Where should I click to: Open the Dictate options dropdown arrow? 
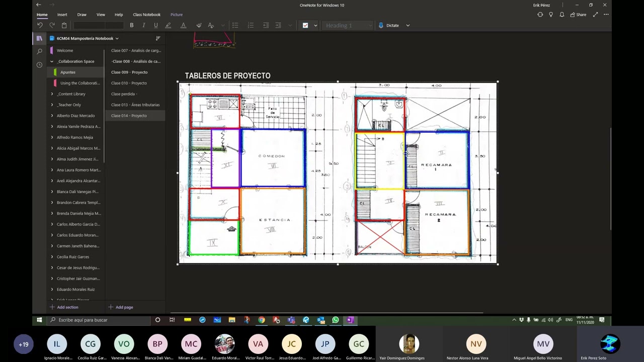point(408,25)
